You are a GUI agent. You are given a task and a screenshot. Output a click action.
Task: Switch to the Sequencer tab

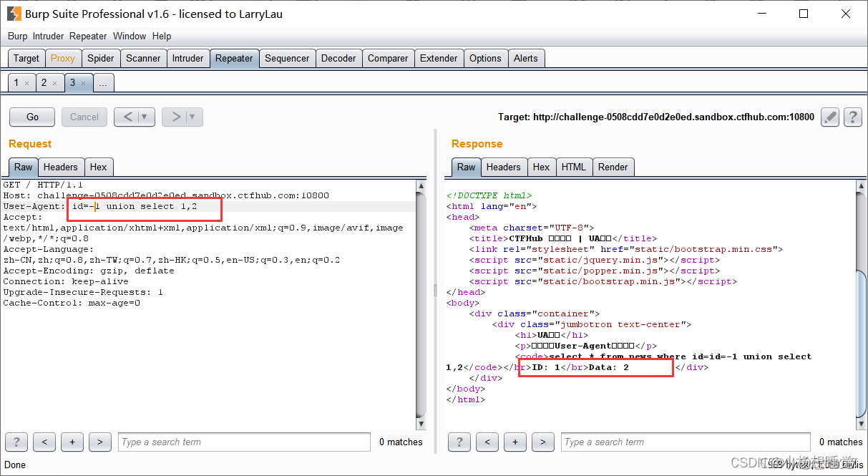(x=287, y=58)
